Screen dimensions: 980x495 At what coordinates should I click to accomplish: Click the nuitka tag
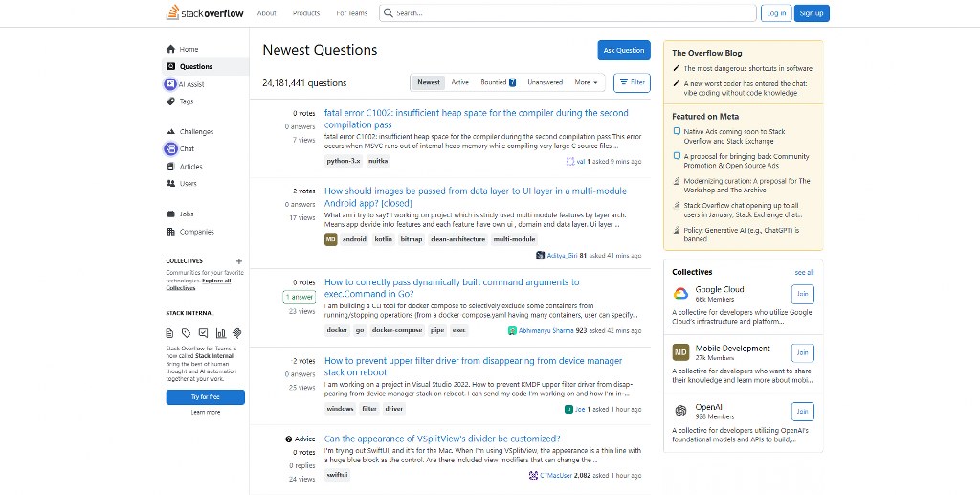(378, 161)
